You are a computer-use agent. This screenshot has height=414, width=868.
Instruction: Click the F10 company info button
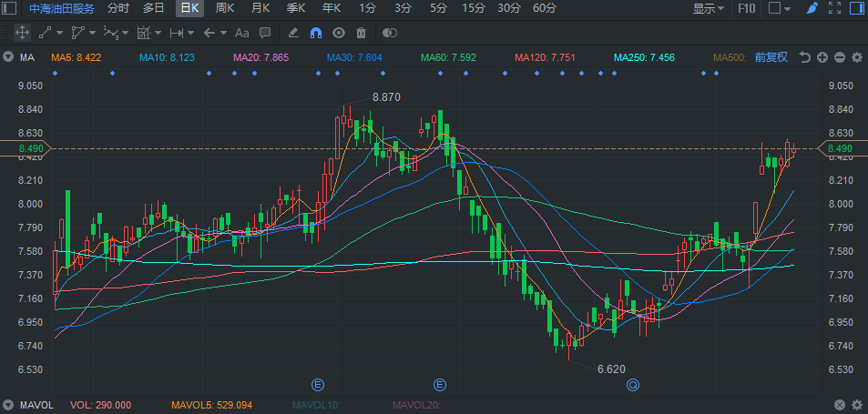746,8
